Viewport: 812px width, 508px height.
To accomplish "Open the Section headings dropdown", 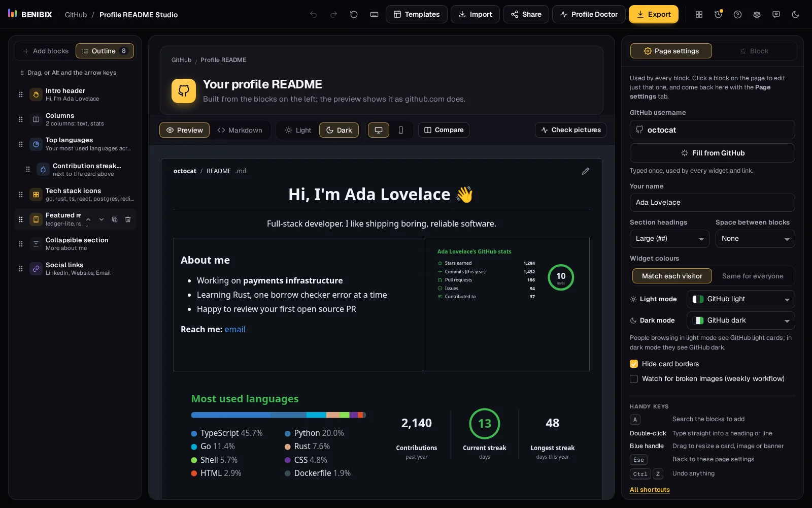I will [669, 239].
